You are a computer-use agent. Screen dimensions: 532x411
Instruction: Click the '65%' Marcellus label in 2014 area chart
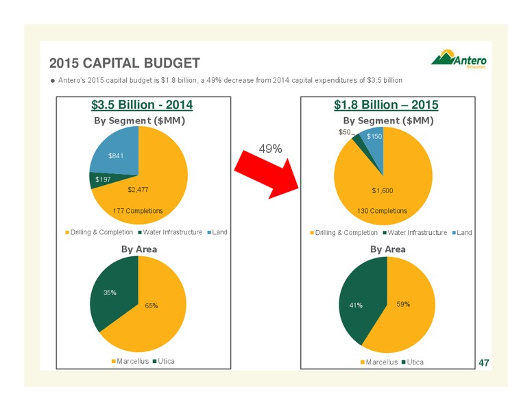tap(152, 306)
